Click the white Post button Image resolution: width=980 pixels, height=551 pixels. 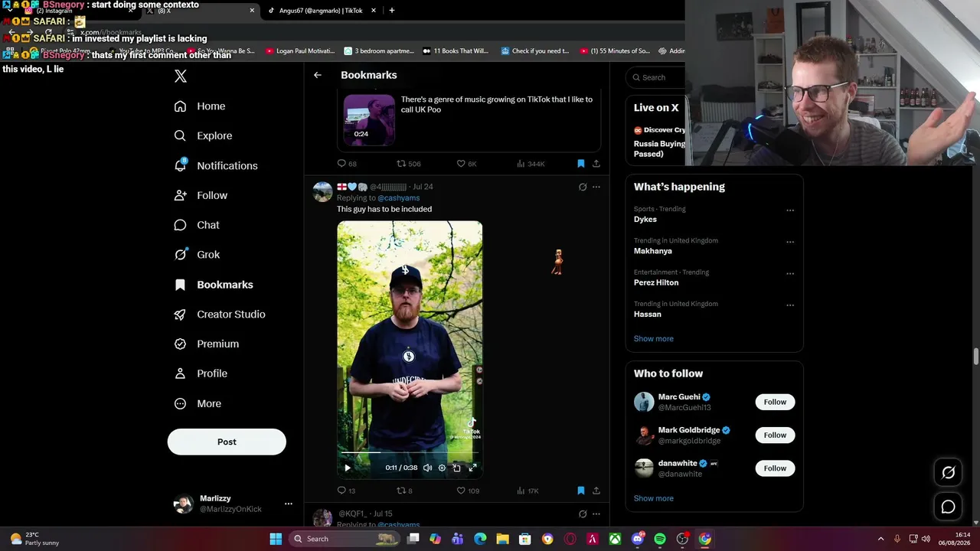[227, 442]
